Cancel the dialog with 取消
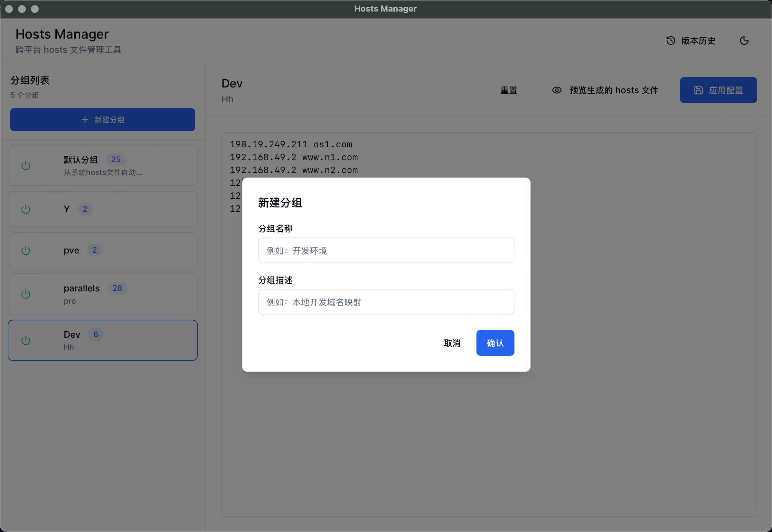The image size is (772, 532). coord(452,343)
